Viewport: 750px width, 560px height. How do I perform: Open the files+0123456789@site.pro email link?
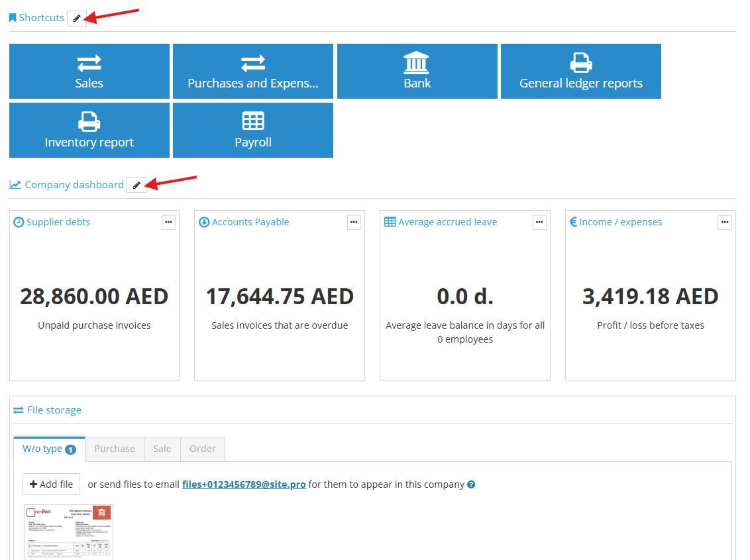244,484
